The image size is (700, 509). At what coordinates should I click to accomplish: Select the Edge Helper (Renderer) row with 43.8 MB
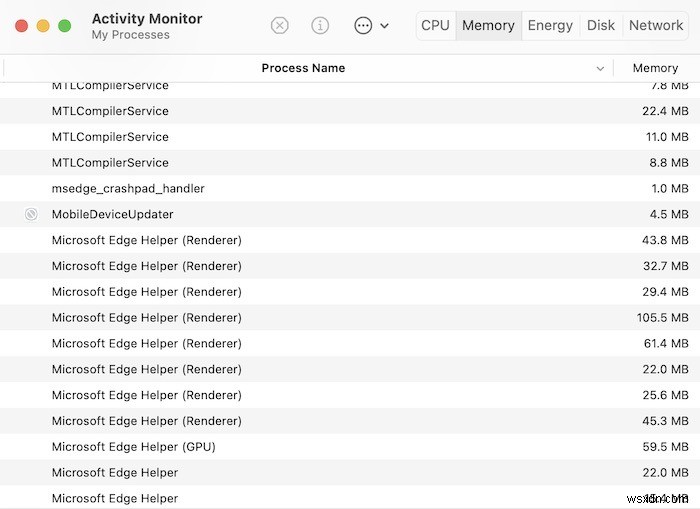point(350,240)
